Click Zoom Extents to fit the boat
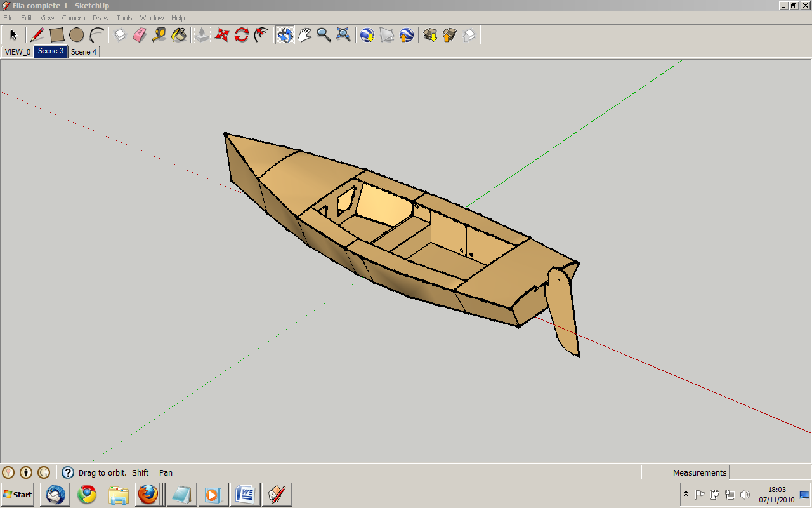The width and height of the screenshot is (812, 508). (x=343, y=35)
